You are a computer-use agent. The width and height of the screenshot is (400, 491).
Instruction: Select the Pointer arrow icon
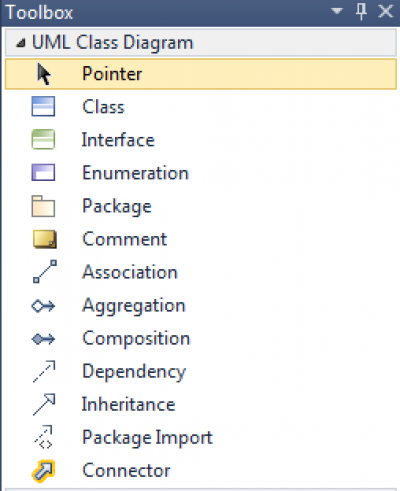44,74
